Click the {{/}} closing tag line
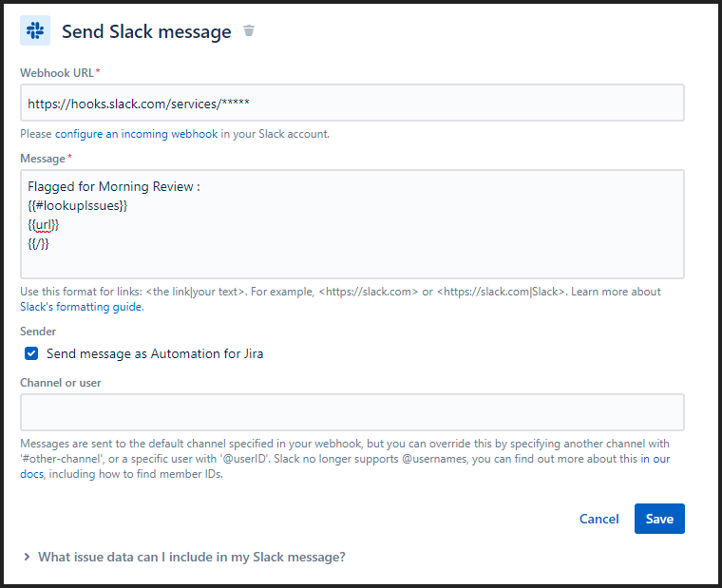 coord(38,243)
